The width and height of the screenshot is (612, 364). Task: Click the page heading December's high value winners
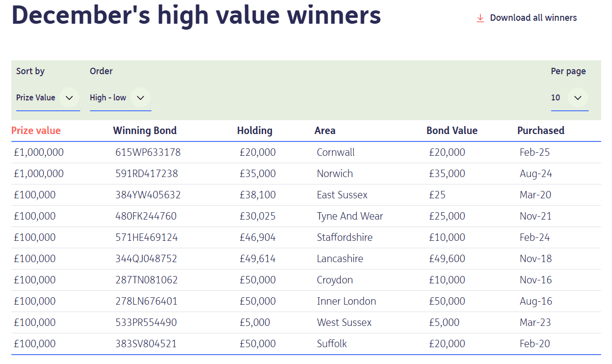pyautogui.click(x=196, y=15)
